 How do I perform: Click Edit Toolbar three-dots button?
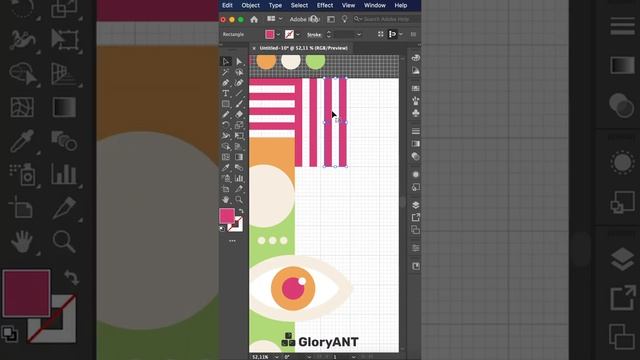pos(232,241)
